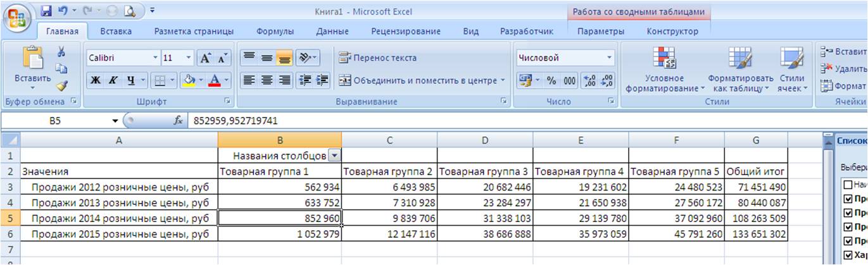The width and height of the screenshot is (868, 265).
Task: Apply the yellow fill color bucket
Action: (189, 80)
